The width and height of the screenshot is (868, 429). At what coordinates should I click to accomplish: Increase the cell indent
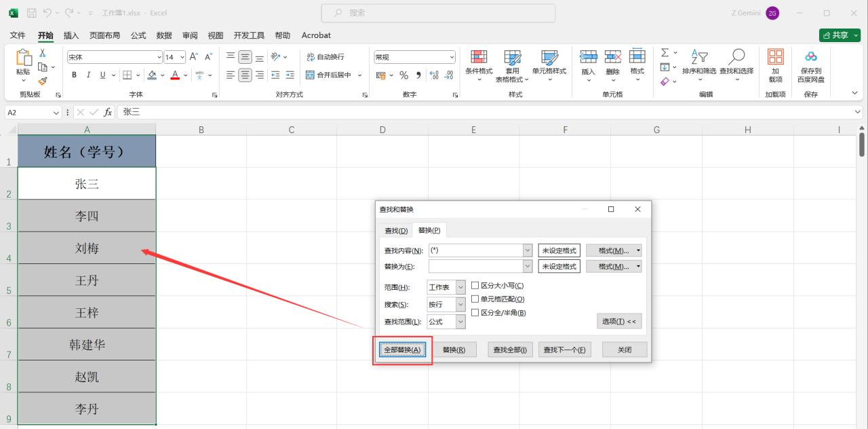[290, 75]
